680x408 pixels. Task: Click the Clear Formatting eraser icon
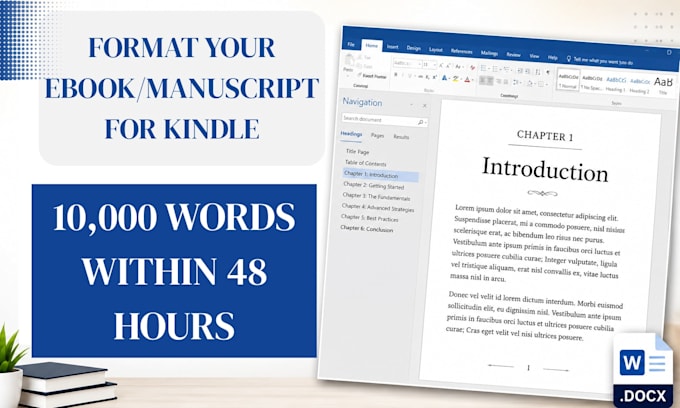coord(472,68)
